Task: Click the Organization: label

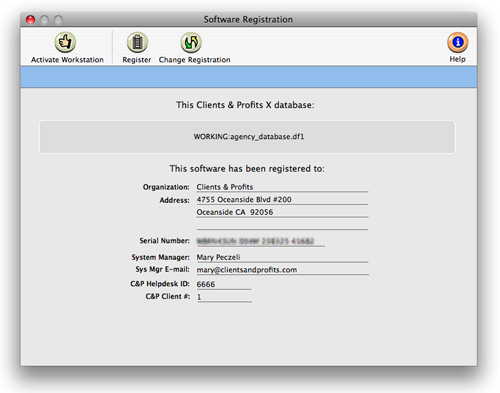Action: pos(166,187)
